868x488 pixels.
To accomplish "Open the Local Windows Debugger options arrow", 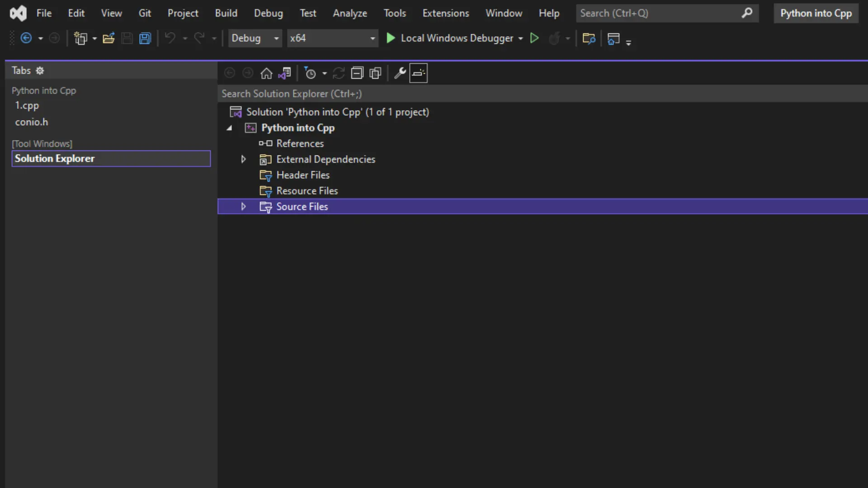I will [x=521, y=39].
